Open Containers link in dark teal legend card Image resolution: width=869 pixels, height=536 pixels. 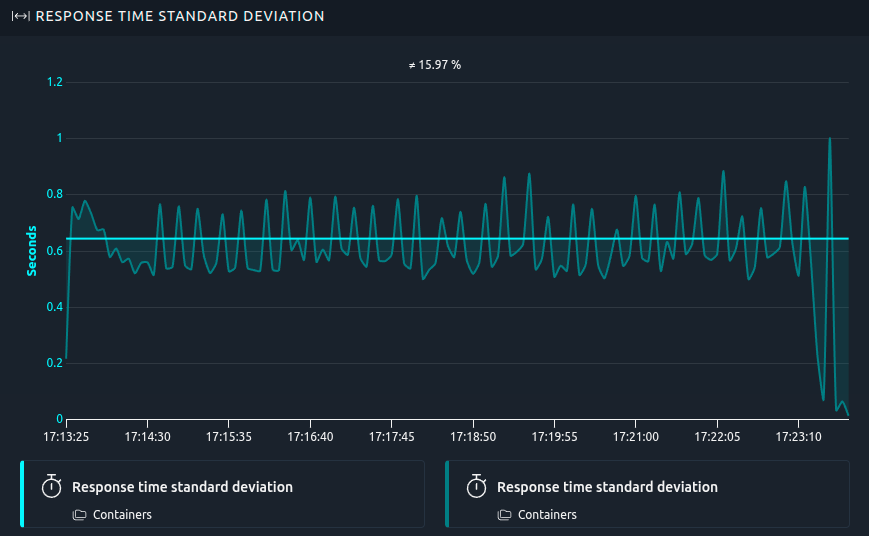547,515
